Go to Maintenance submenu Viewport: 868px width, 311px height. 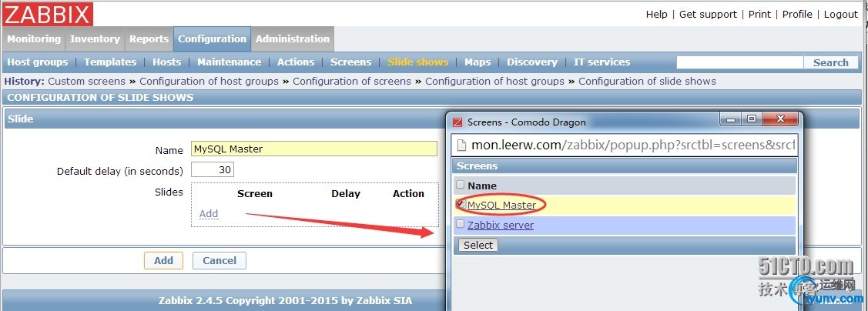[x=230, y=62]
